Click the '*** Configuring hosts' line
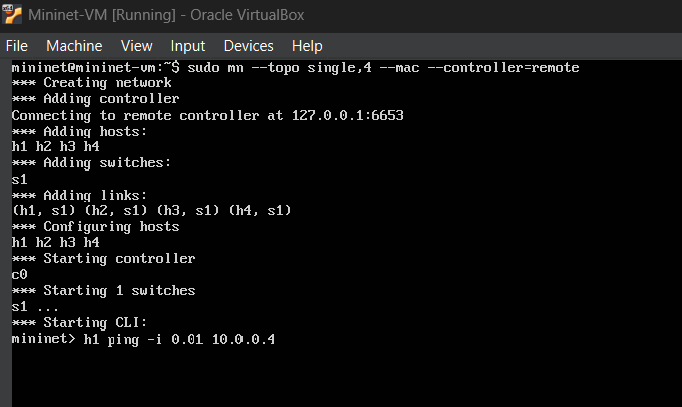The image size is (682, 407). [x=95, y=227]
